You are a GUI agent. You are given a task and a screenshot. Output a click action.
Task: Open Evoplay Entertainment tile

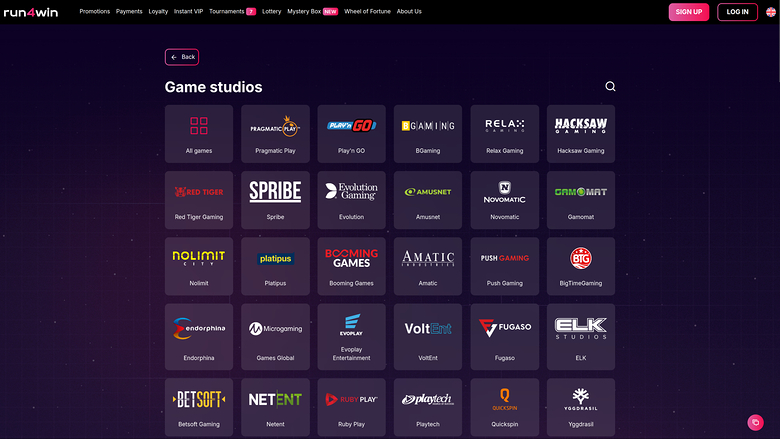coord(352,337)
